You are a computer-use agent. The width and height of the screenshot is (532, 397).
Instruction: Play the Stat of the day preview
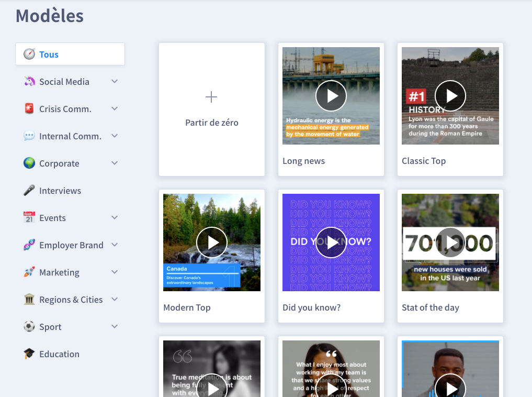coord(450,242)
